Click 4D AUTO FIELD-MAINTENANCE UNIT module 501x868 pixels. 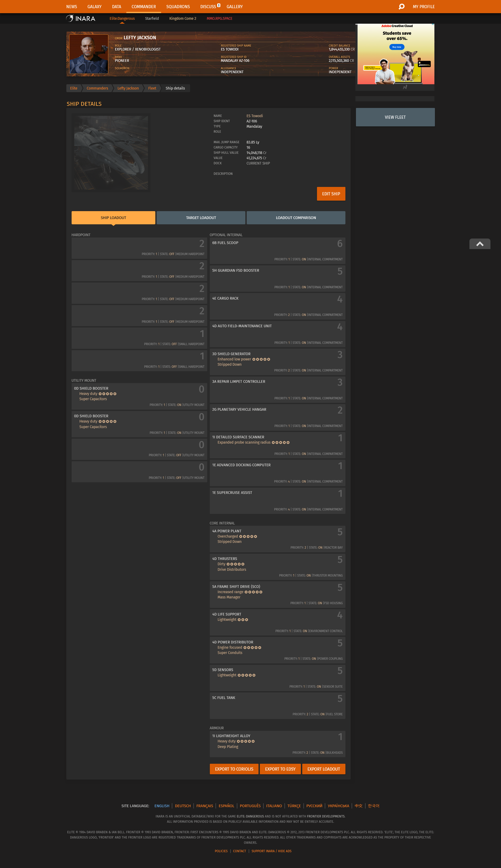coord(277,334)
